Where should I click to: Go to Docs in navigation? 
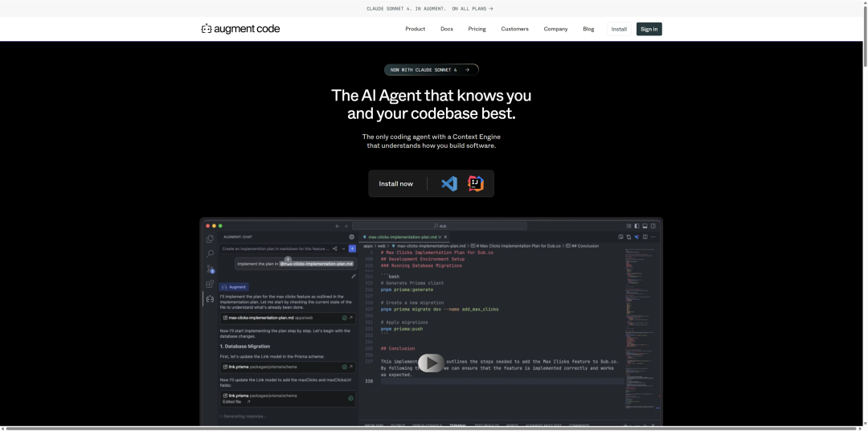(447, 29)
